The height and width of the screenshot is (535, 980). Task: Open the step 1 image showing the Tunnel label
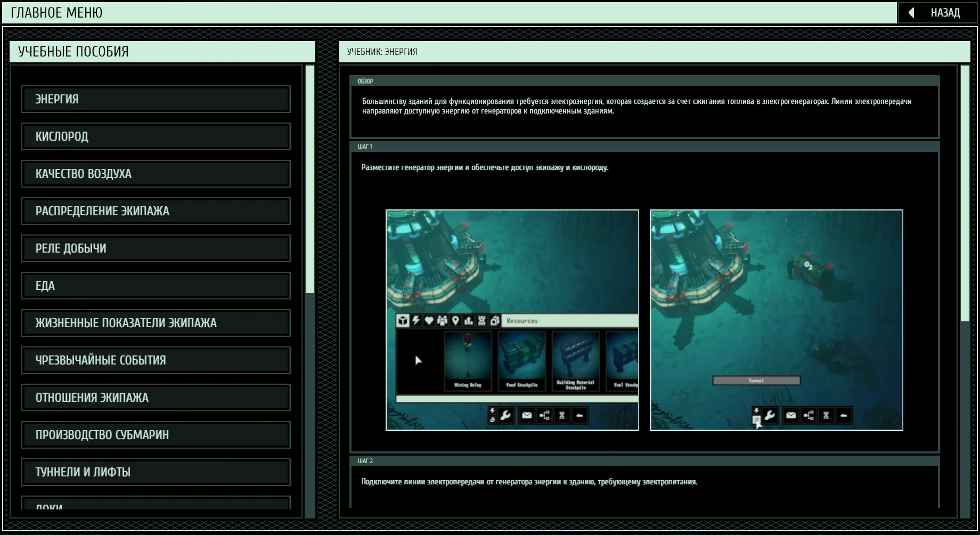777,320
